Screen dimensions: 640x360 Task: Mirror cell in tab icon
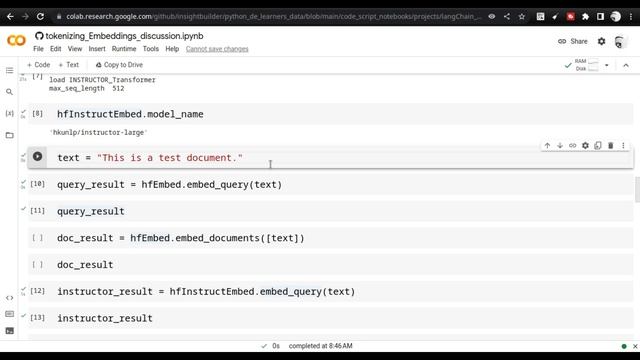click(x=598, y=145)
